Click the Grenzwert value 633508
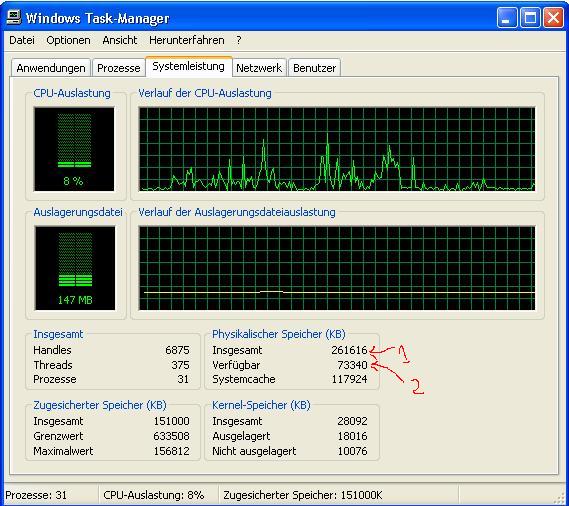This screenshot has width=569, height=506. coord(172,436)
